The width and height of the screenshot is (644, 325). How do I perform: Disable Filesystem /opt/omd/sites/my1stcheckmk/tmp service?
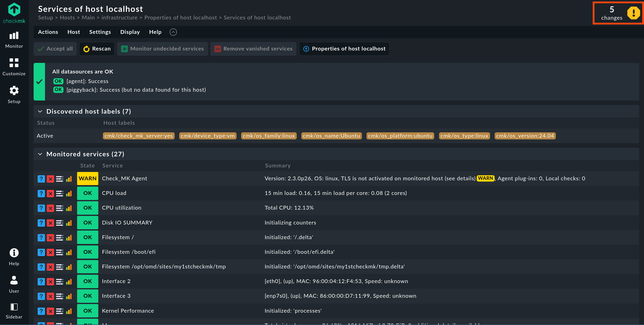click(51, 267)
